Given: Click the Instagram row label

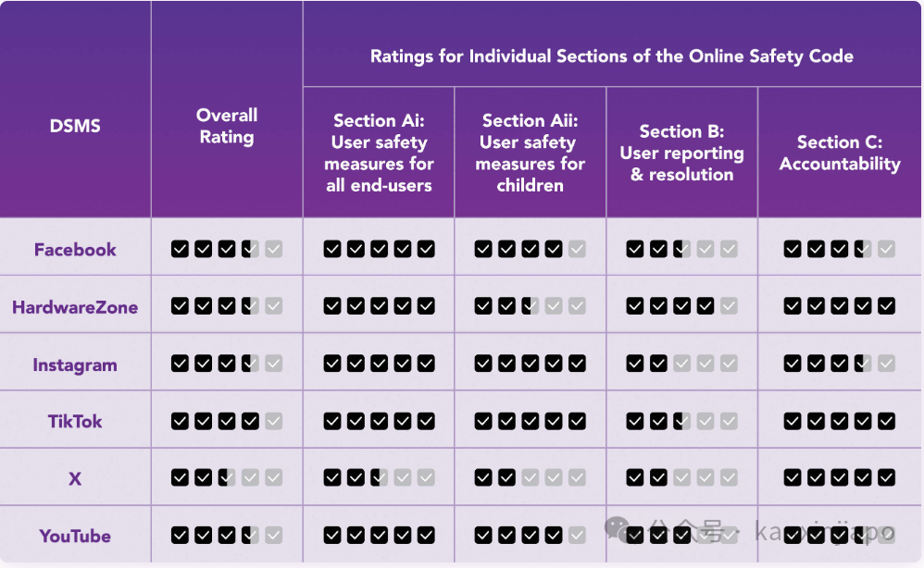Looking at the screenshot, I should click(x=75, y=364).
